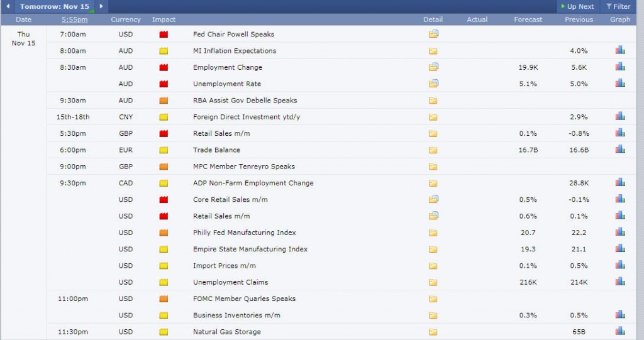Select 'MPC Member Tenreyro Speaks' event
Viewport: 644px width, 340px height.
tap(244, 167)
